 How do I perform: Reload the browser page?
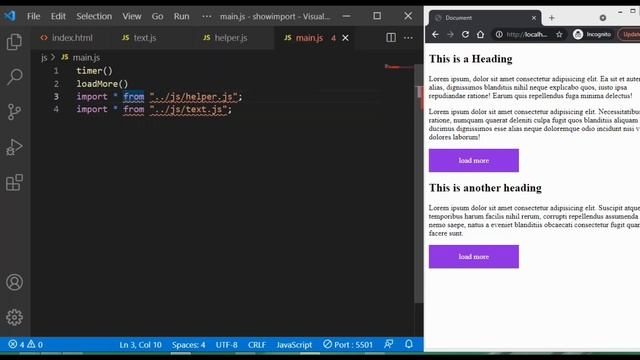465,34
